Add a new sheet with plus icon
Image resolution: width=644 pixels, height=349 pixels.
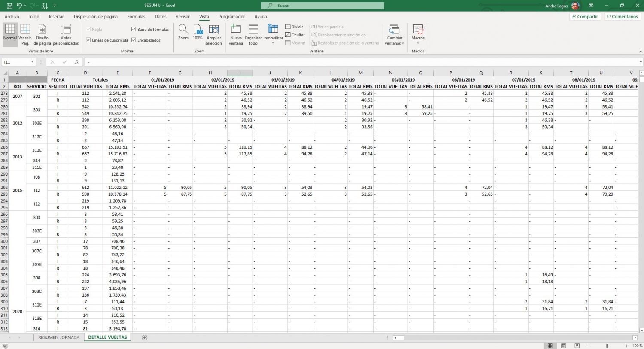(144, 337)
